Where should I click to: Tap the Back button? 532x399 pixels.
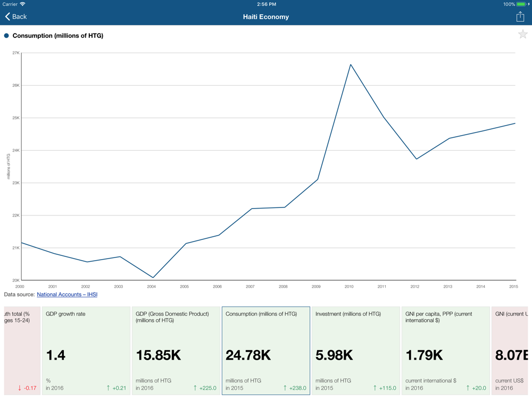coord(16,16)
